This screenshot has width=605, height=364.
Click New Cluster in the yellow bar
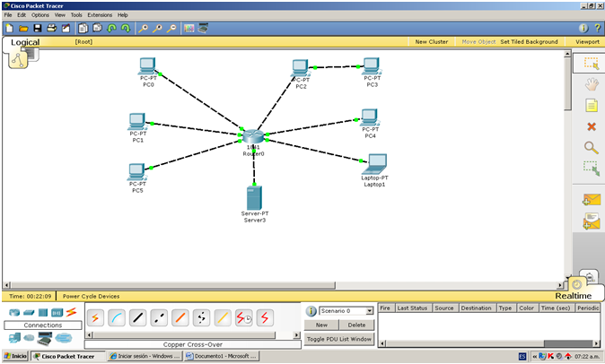tap(432, 41)
